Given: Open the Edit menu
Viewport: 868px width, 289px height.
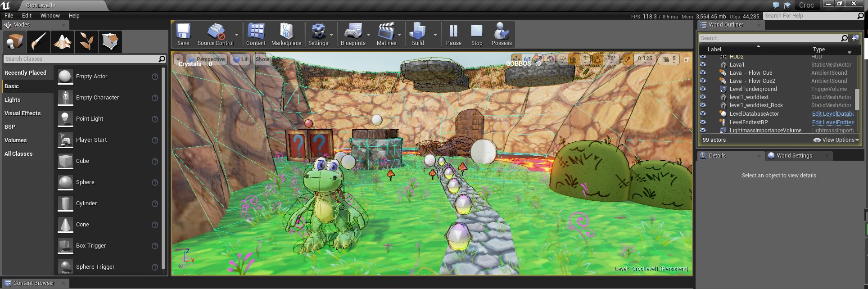Looking at the screenshot, I should [27, 15].
